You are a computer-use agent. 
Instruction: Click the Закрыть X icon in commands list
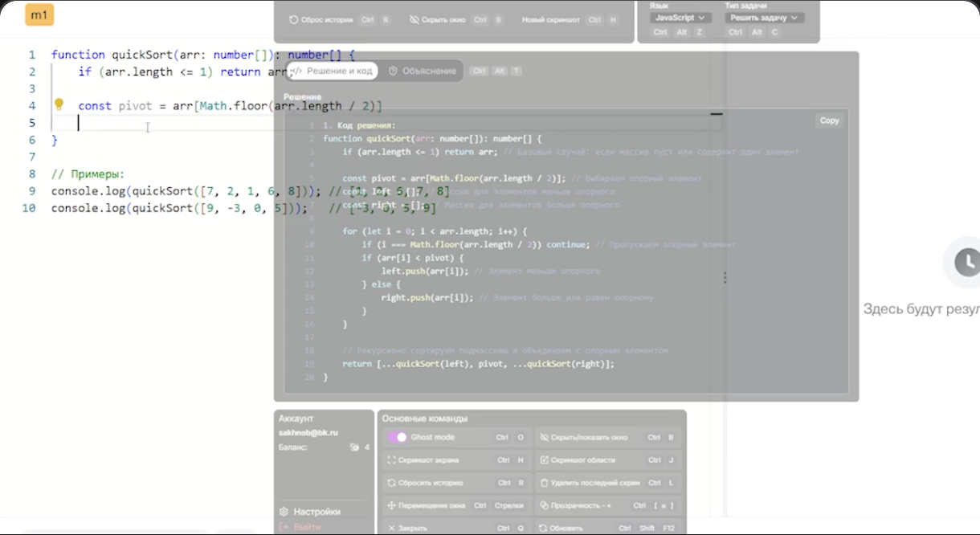392,528
